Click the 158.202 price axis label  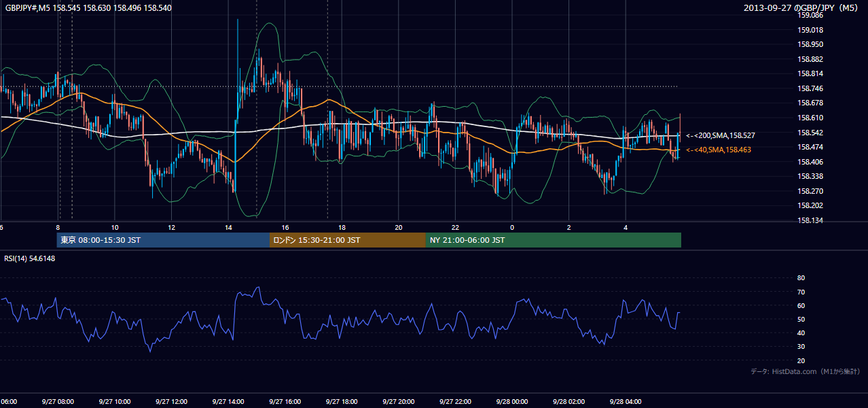[810, 205]
